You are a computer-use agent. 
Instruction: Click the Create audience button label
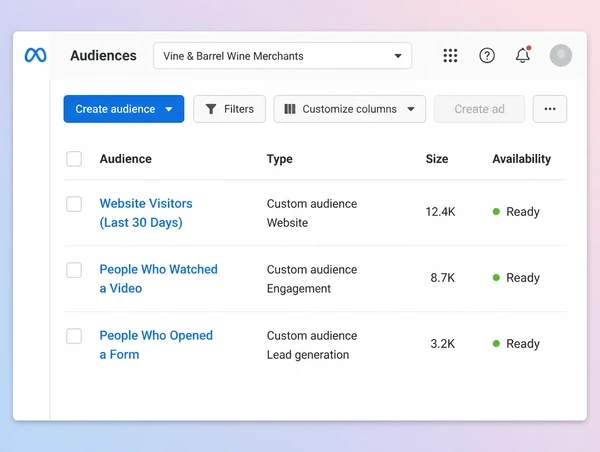pos(115,109)
